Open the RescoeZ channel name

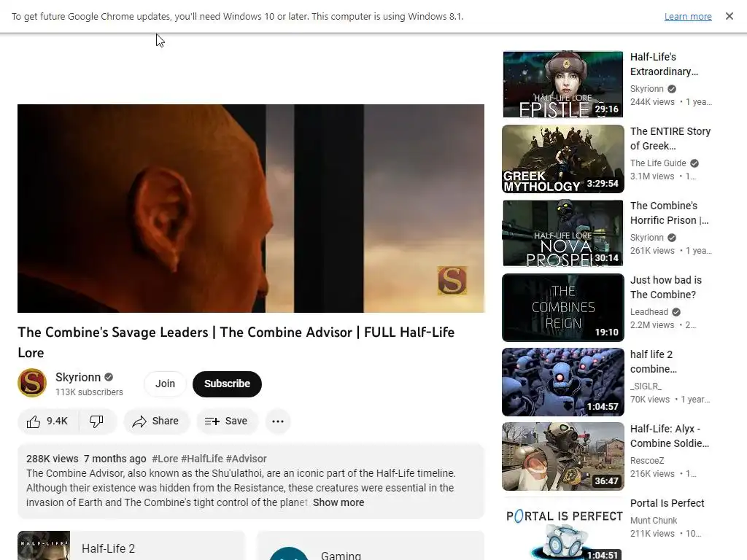647,461
